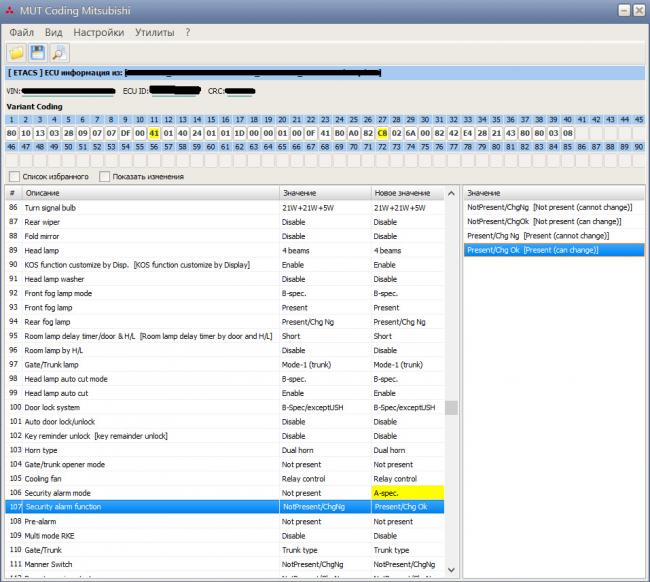Click the Mitsubishi logo in title bar
Screen dimensions: 650x582
click(x=10, y=9)
